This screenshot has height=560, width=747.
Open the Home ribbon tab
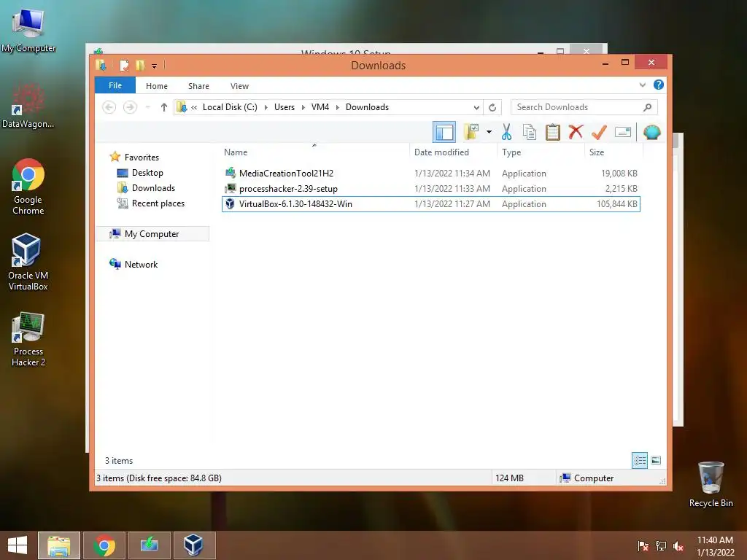click(157, 86)
